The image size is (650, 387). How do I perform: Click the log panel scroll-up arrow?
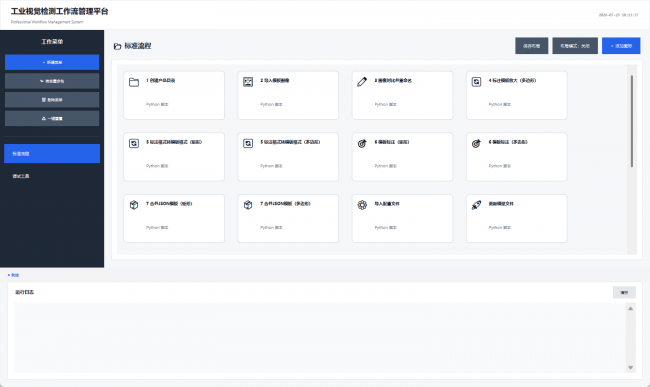(x=631, y=309)
